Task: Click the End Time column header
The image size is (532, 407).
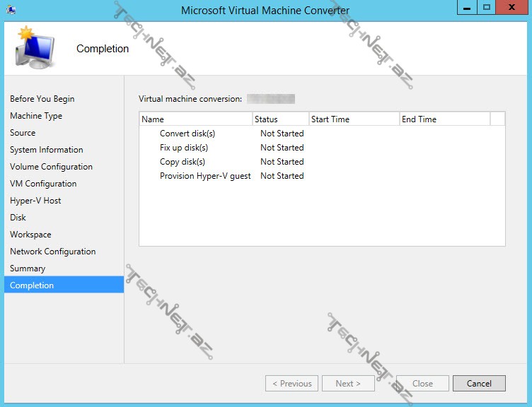Action: point(444,119)
